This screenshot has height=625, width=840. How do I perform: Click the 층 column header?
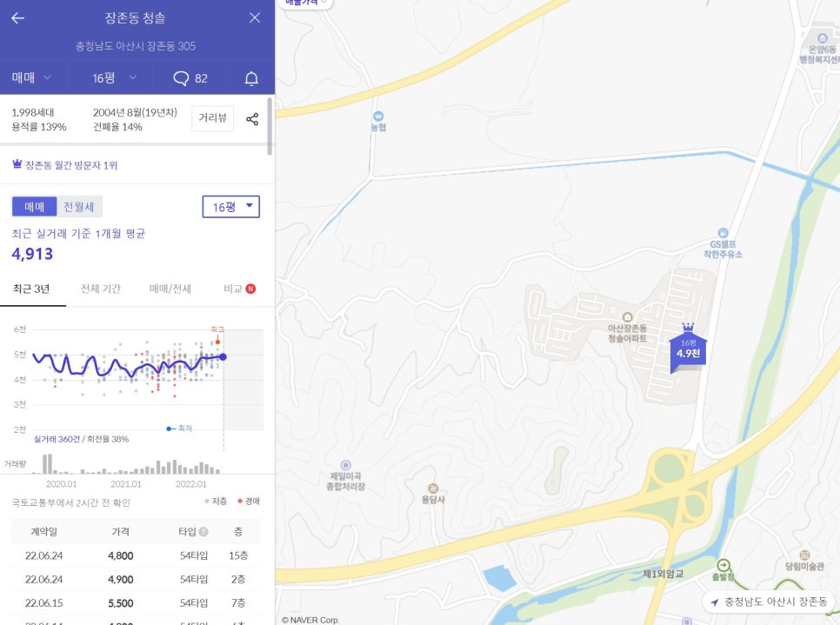pos(238,532)
